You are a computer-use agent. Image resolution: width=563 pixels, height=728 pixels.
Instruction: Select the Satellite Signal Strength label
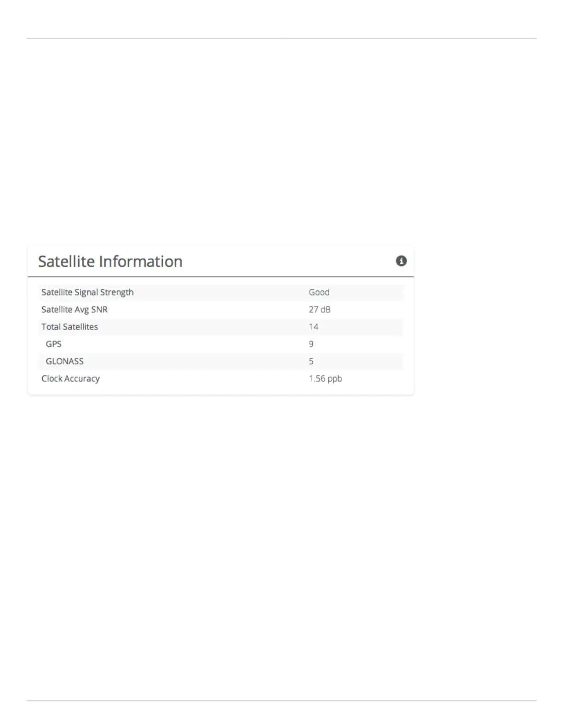[87, 292]
